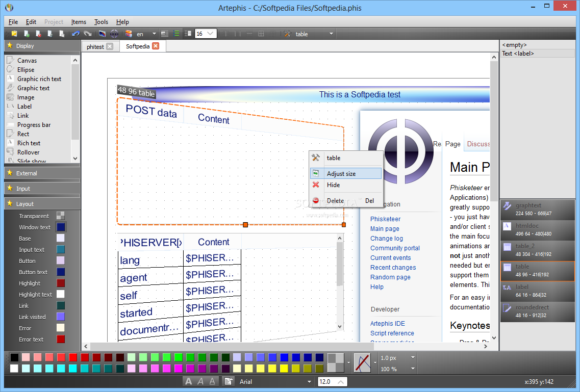This screenshot has width=580, height=392.
Task: Open the Items menu
Action: pos(79,22)
